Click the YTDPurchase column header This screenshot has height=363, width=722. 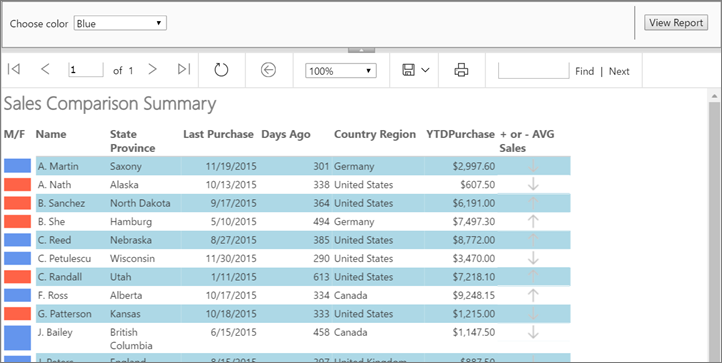click(x=460, y=134)
